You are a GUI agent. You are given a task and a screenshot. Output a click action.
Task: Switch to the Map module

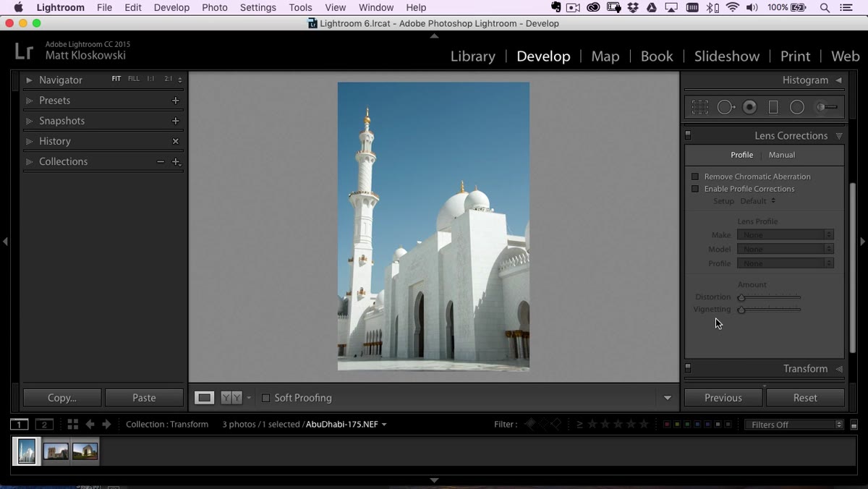coord(605,56)
